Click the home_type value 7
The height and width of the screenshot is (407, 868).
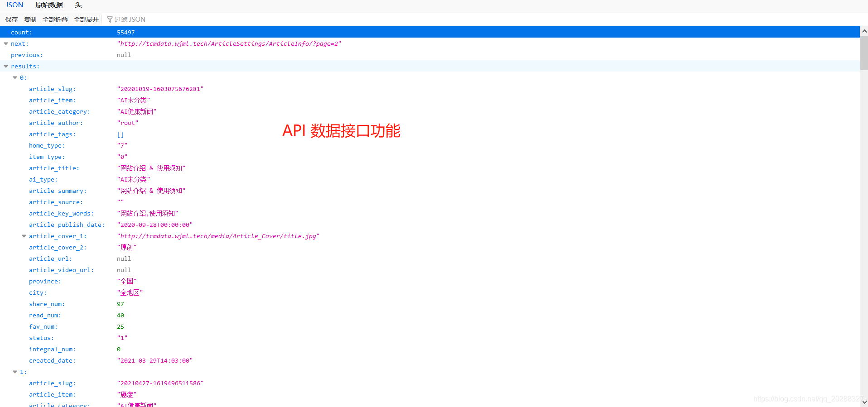point(122,146)
